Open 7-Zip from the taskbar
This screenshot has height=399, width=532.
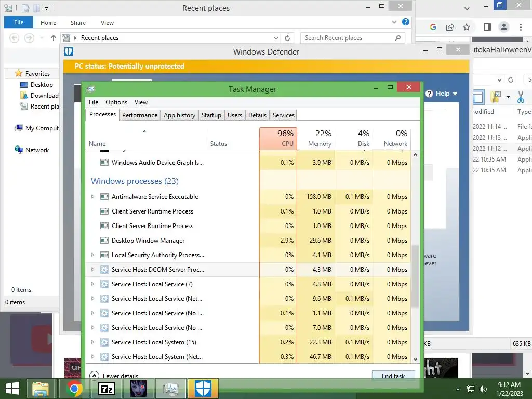pos(106,389)
